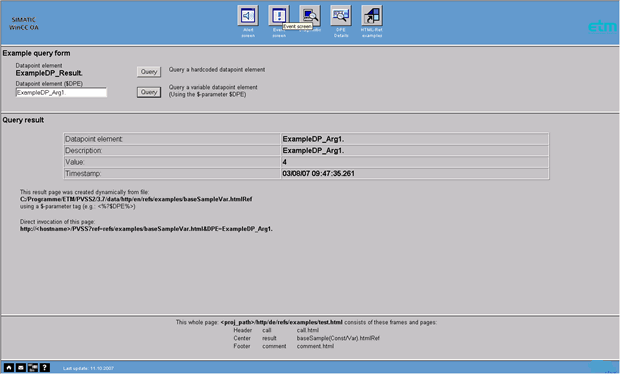This screenshot has width=620, height=374.
Task: Click Description value ExampleDP_Arg1. cell
Action: pyautogui.click(x=414, y=151)
